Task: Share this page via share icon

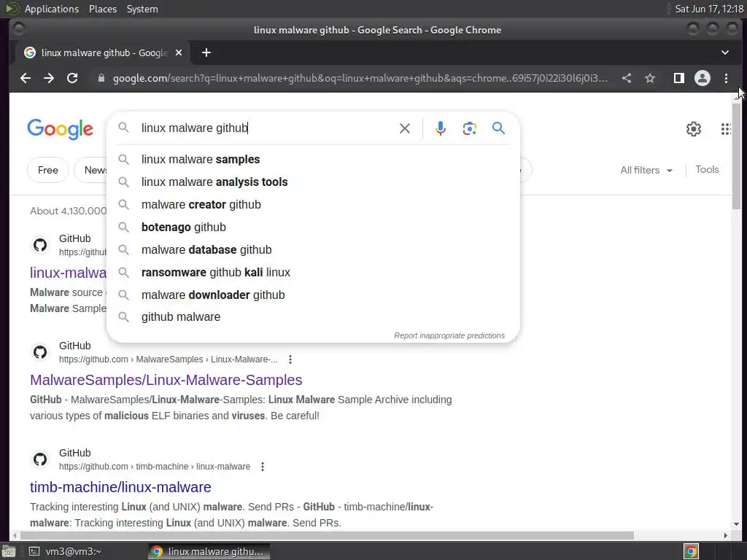Action: [627, 78]
